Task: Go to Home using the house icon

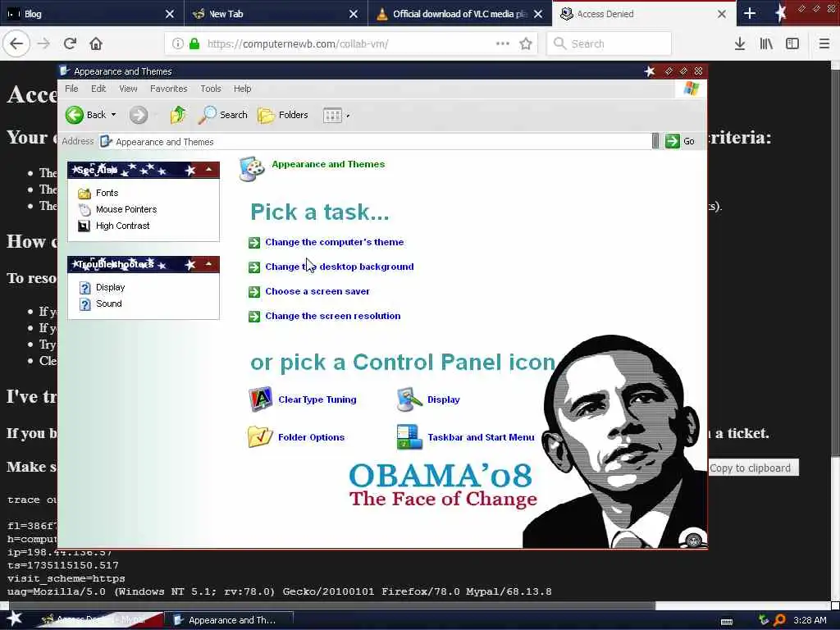Action: (x=96, y=43)
